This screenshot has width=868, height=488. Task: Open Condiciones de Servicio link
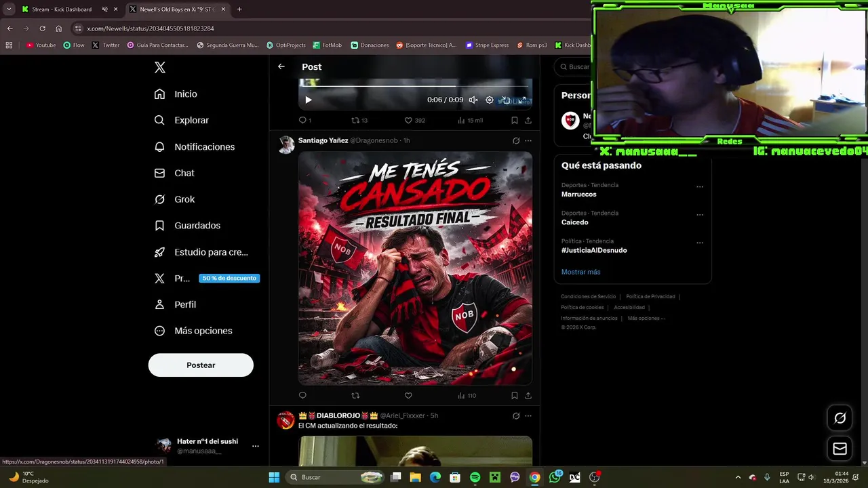point(589,297)
